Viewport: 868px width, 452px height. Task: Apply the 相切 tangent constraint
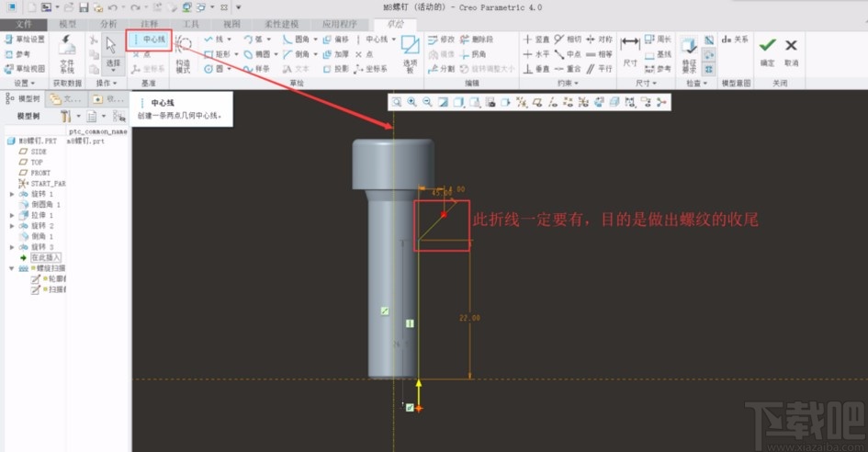568,40
